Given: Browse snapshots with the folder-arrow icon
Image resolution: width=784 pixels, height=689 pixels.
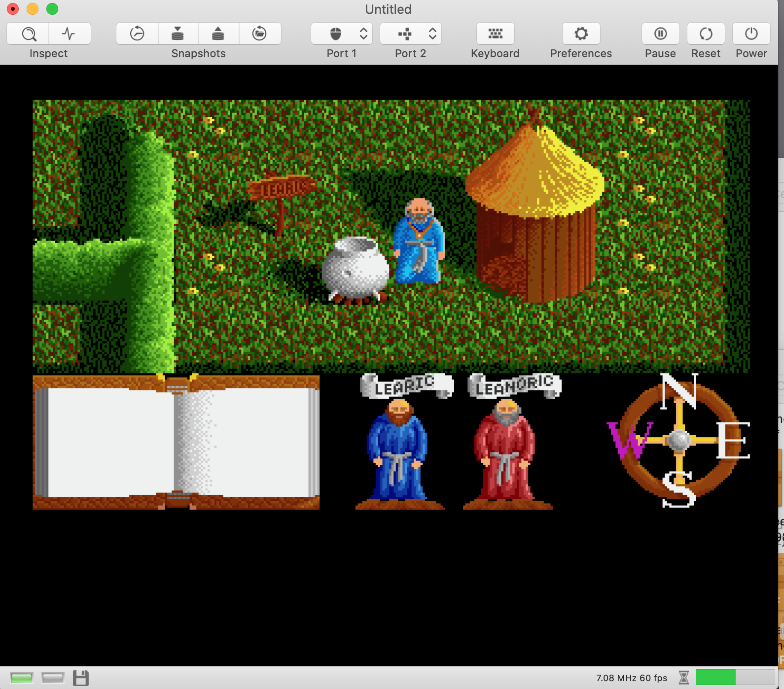Looking at the screenshot, I should [x=260, y=34].
